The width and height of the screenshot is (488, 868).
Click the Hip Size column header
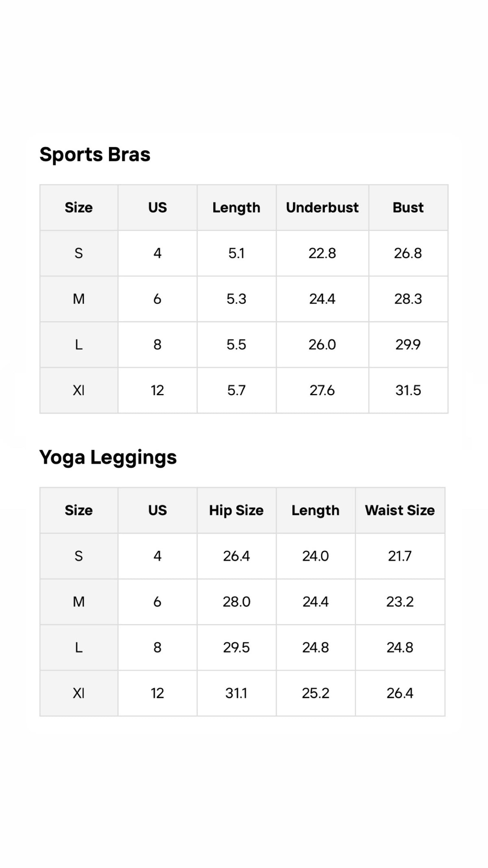click(x=236, y=510)
